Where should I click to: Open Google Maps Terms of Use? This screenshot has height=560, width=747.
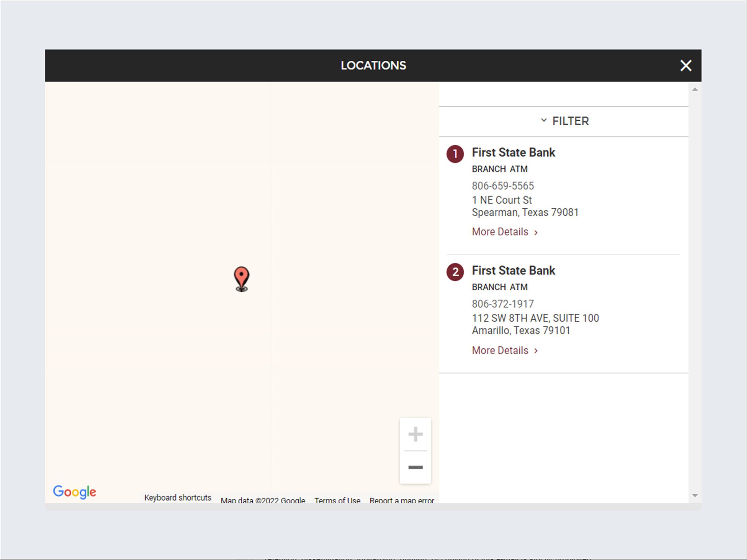point(337,500)
